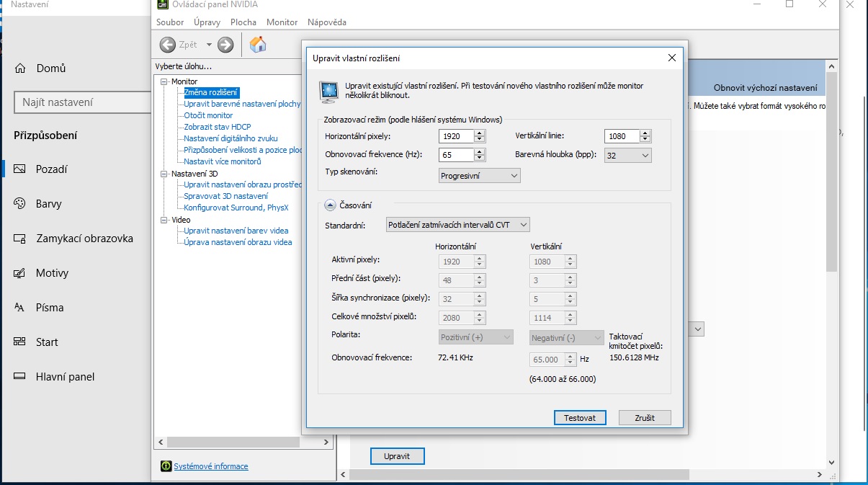Image resolution: width=868 pixels, height=485 pixels.
Task: Open the Plocha menu
Action: pos(243,22)
